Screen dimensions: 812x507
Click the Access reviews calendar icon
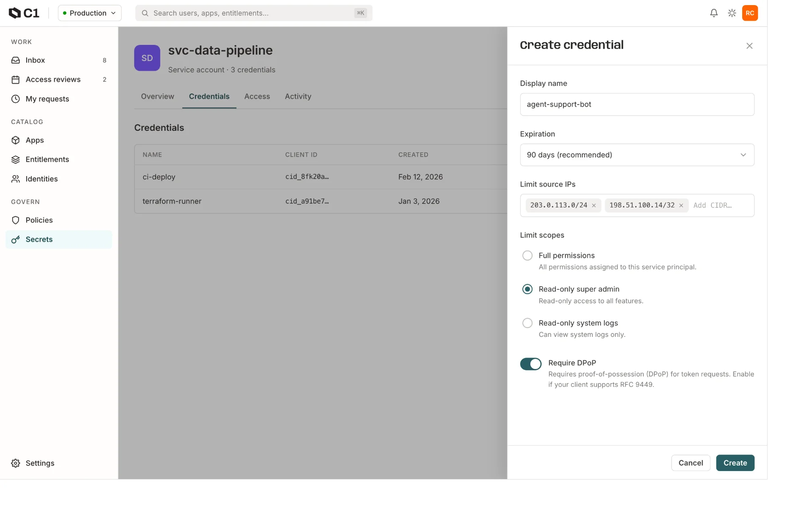click(16, 80)
